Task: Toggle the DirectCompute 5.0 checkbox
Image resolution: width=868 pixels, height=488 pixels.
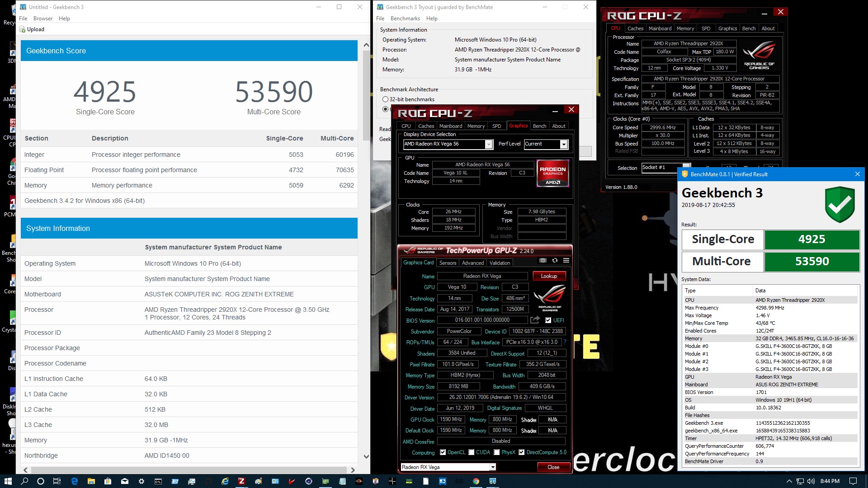Action: tap(522, 452)
